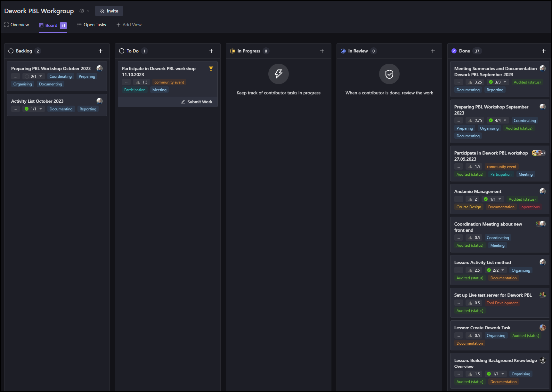The width and height of the screenshot is (552, 392).
Task: Click the lightning bolt icon in In Progress
Action: tap(279, 74)
